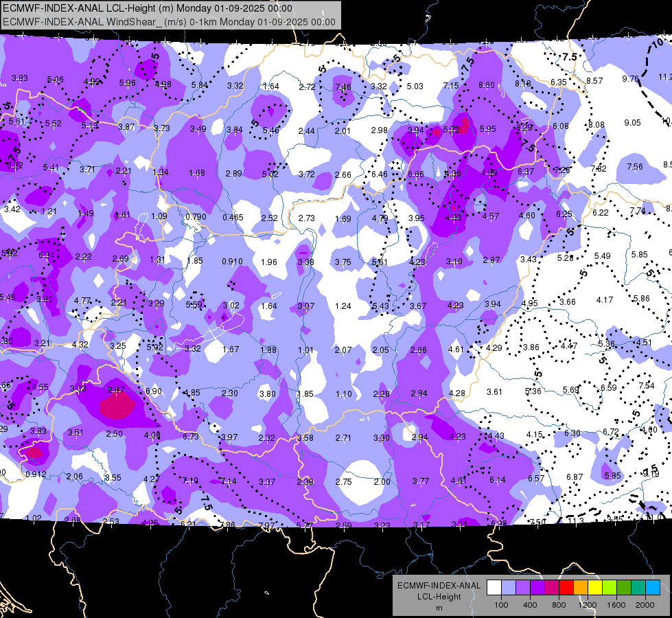Click the '1600' legend scale label
This screenshot has width=672, height=618.
(x=616, y=605)
